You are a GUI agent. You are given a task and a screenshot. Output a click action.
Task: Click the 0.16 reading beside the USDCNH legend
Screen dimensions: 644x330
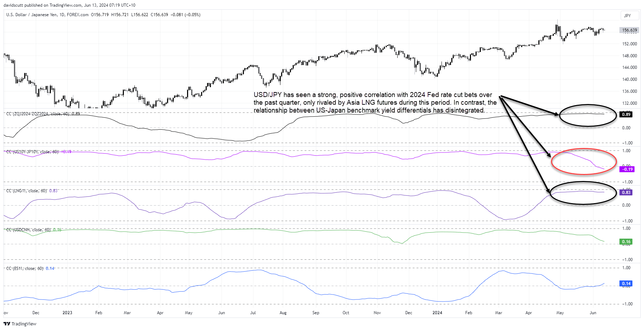[x=57, y=230]
